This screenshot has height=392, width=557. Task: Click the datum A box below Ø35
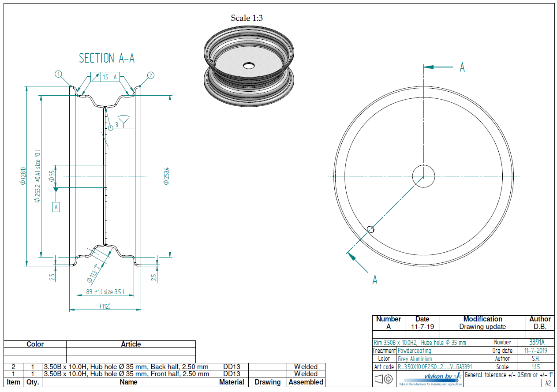coord(56,207)
